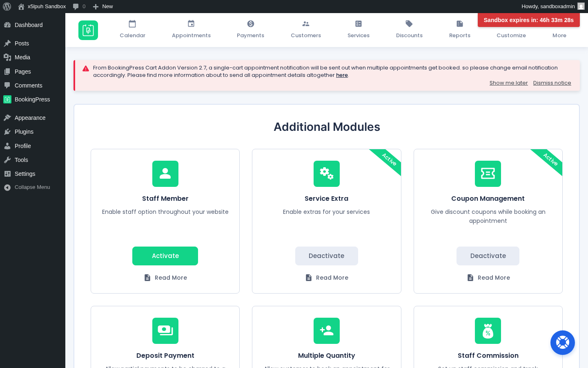Open Settings in the sidebar
Viewport: 588px width, 368px height.
point(33,174)
